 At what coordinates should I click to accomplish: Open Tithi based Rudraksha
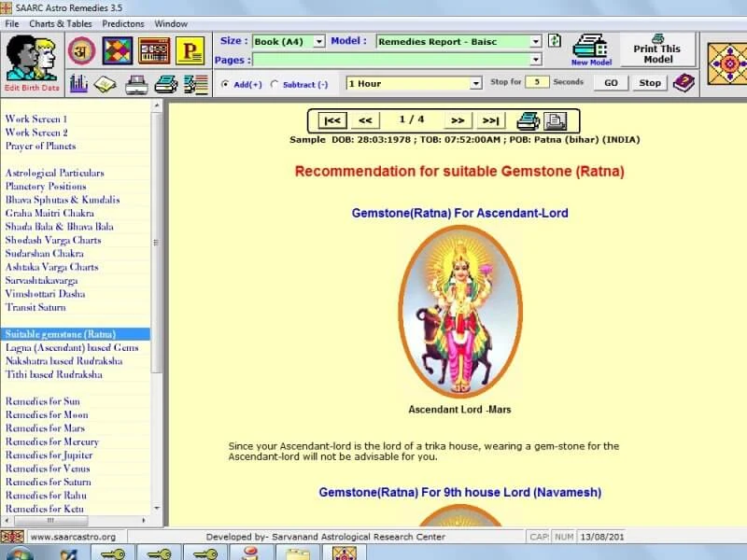54,374
